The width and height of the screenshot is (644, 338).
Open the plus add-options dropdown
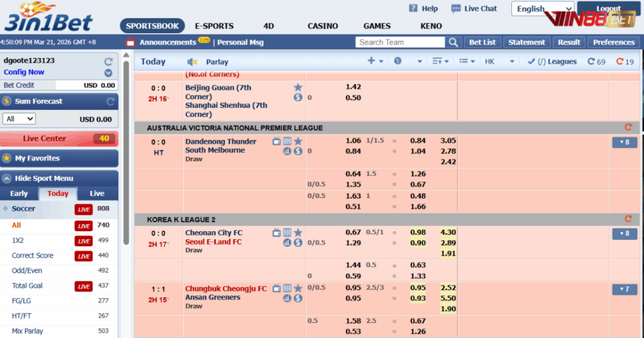point(375,61)
